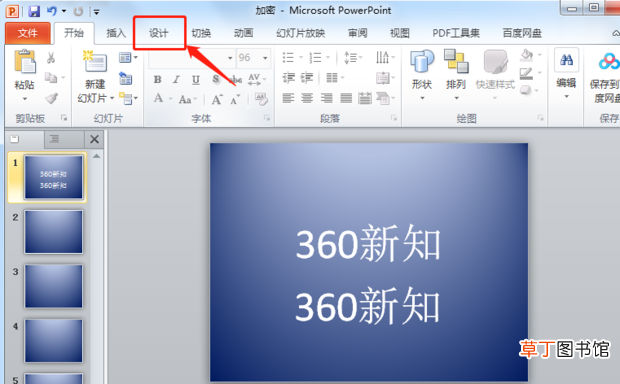
Task: Switch to the 幻灯片放映 Slide Show tab
Action: [301, 33]
